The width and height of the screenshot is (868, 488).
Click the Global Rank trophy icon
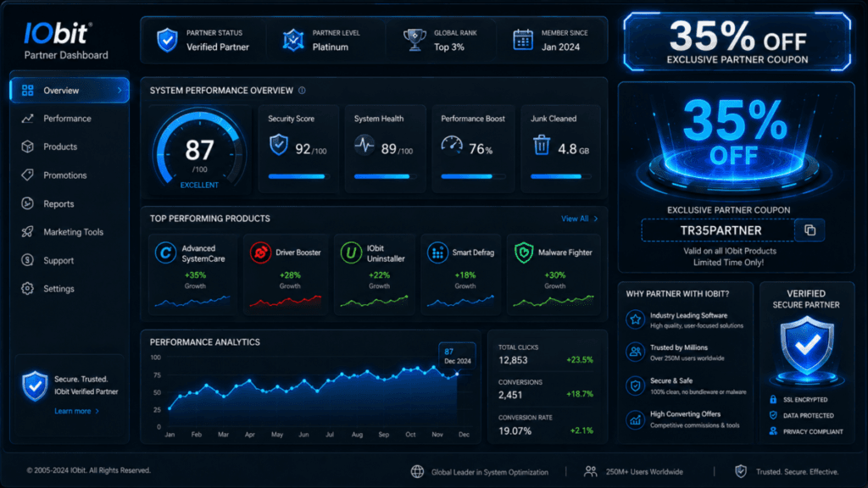[415, 40]
